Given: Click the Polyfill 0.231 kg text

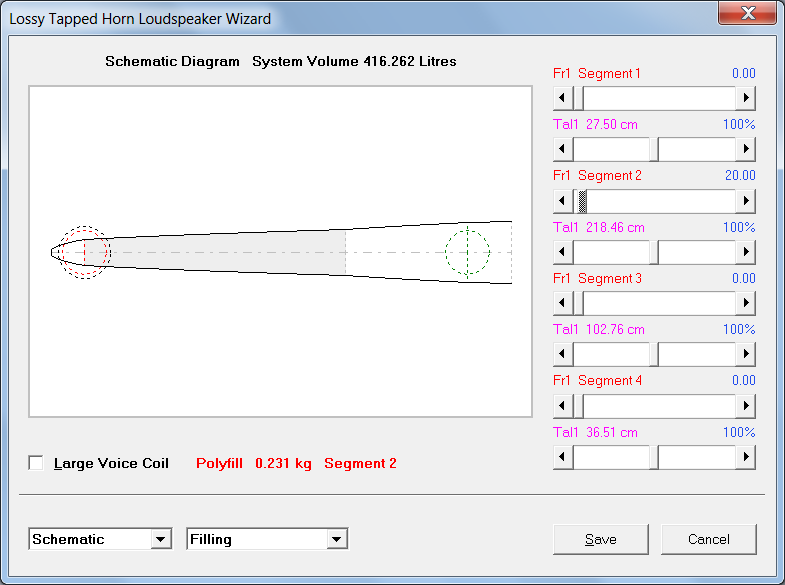Looking at the screenshot, I should [254, 463].
